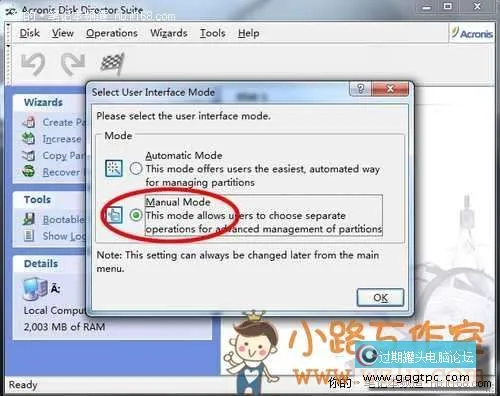Click the Copy Partition wizard icon
This screenshot has width=500, height=396.
[x=29, y=155]
